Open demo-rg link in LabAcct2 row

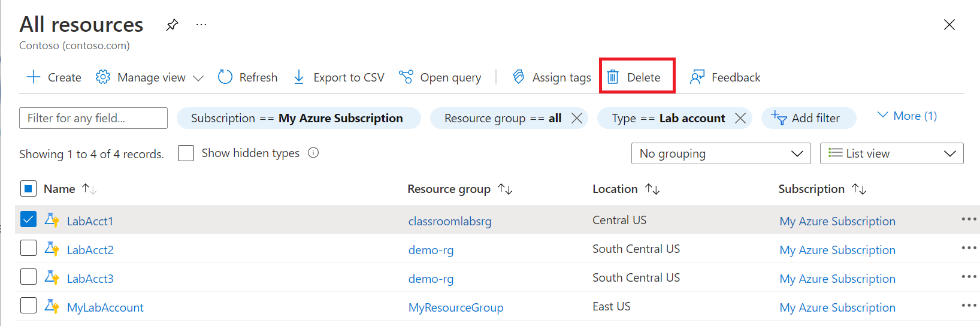point(431,250)
